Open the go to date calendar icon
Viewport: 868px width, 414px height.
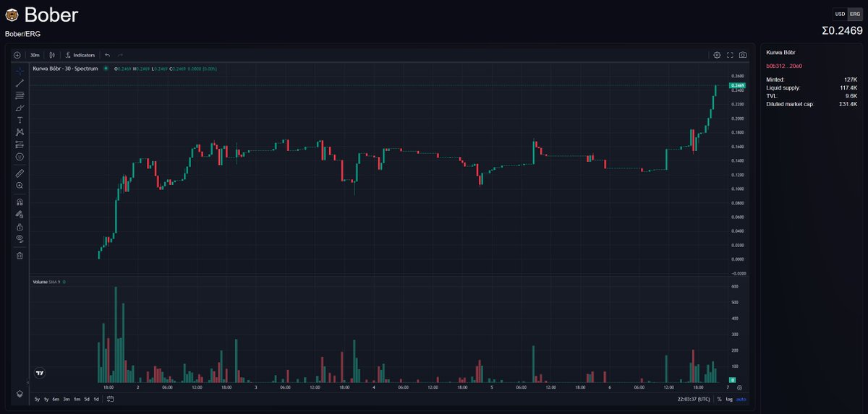click(x=110, y=399)
